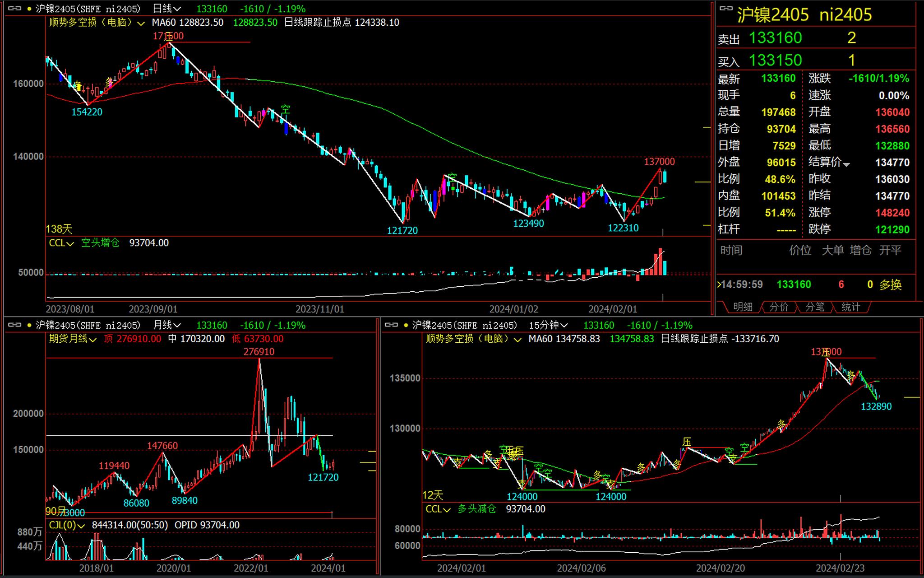Click the yellow dot in 15分钟 chart header

(406, 326)
